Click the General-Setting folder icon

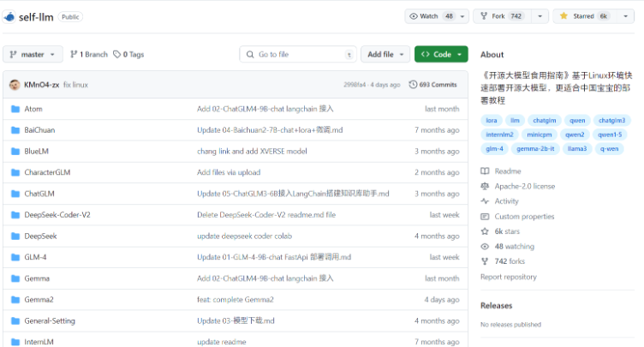(15, 320)
